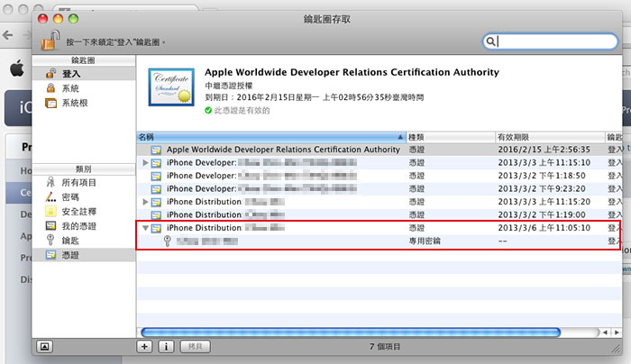Screen dimensions: 631x364
Task: Click the magnifying glass search icon
Action: click(490, 41)
